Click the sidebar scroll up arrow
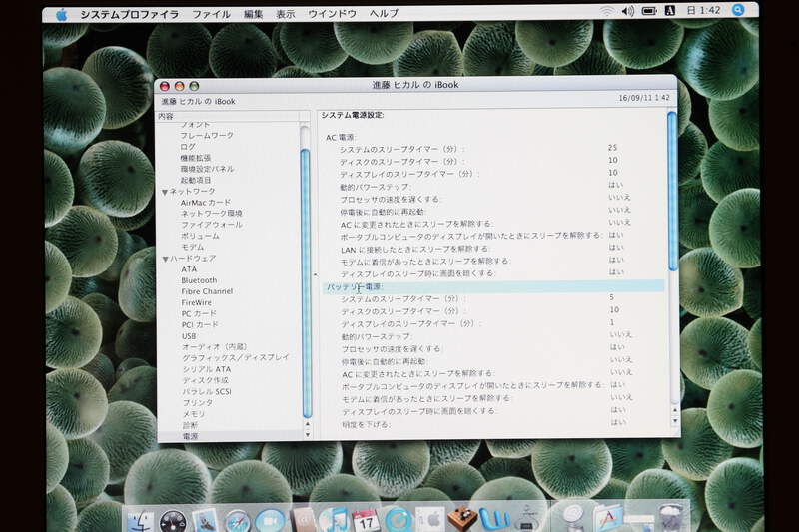 tap(308, 424)
